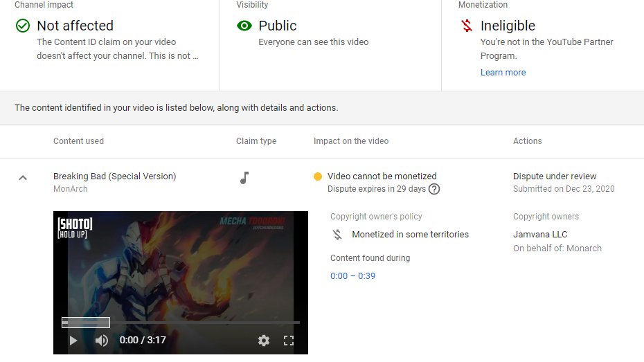644x362 pixels.
Task: Click the Content used column header
Action: click(x=78, y=141)
